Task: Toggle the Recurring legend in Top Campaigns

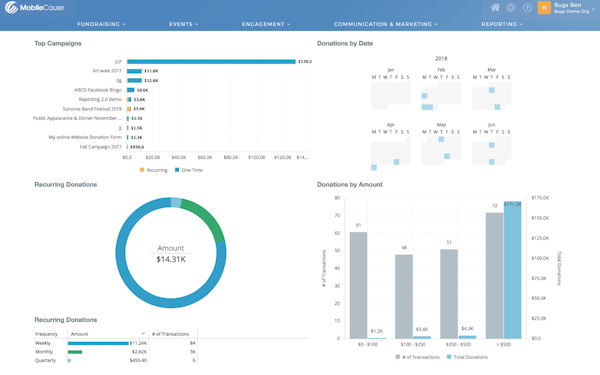Action: pyautogui.click(x=153, y=170)
